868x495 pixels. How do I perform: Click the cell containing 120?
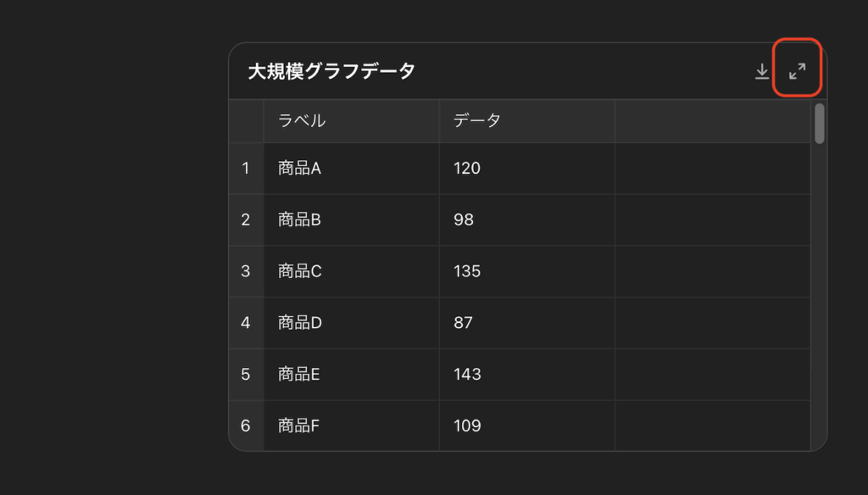(527, 169)
